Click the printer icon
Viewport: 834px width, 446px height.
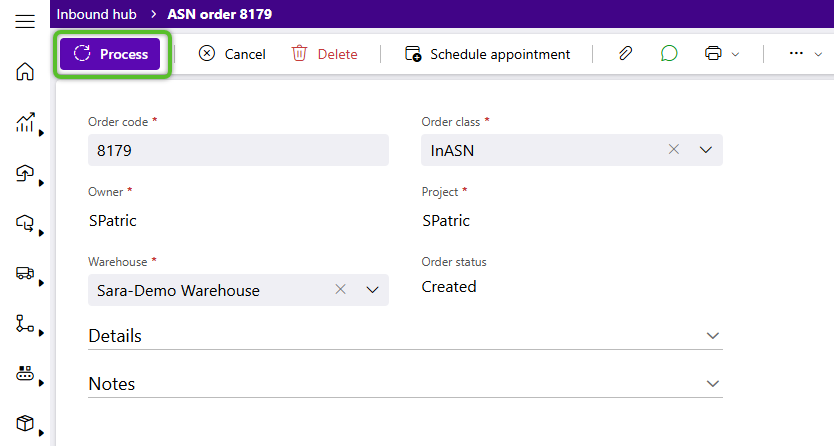tap(713, 53)
